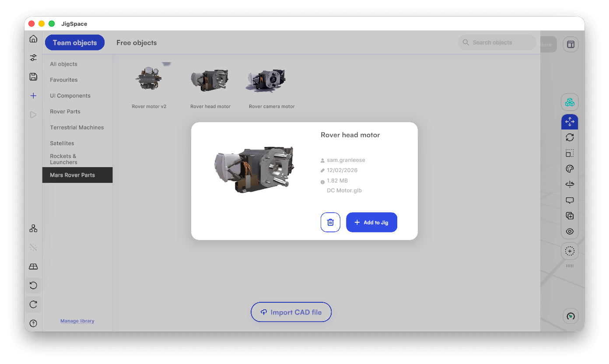This screenshot has width=609, height=364.
Task: Open the floor grid icon in sidebar
Action: pos(33,266)
